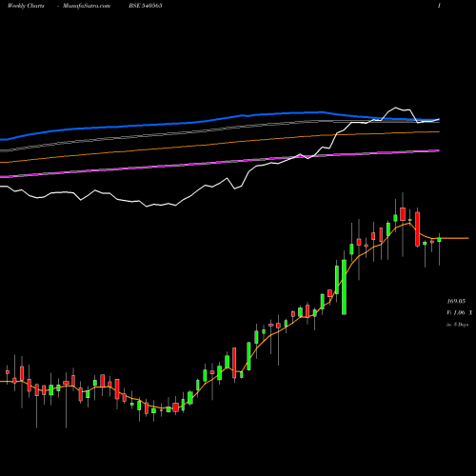
Task: Click the BSE stock code label
Action: click(146, 6)
